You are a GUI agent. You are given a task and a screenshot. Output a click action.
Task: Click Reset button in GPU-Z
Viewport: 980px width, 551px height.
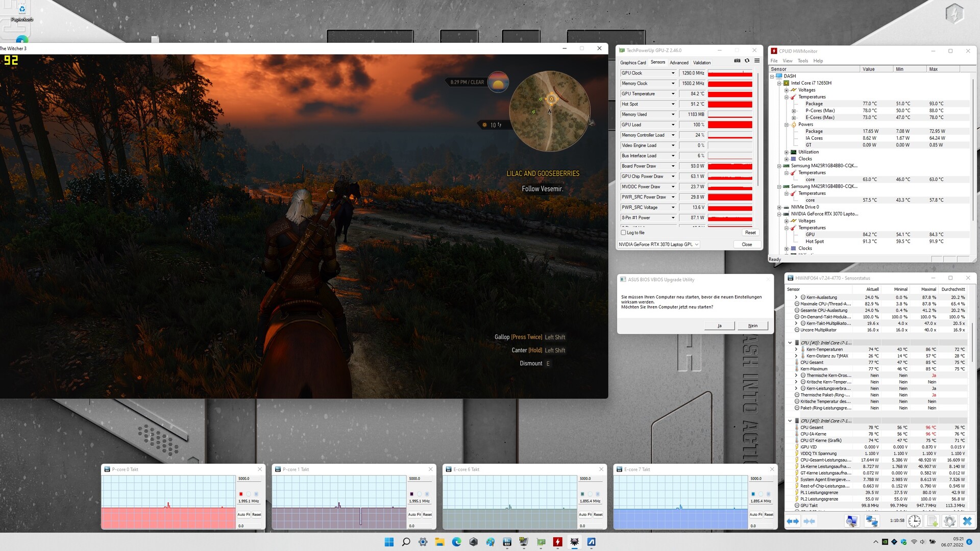click(x=750, y=233)
